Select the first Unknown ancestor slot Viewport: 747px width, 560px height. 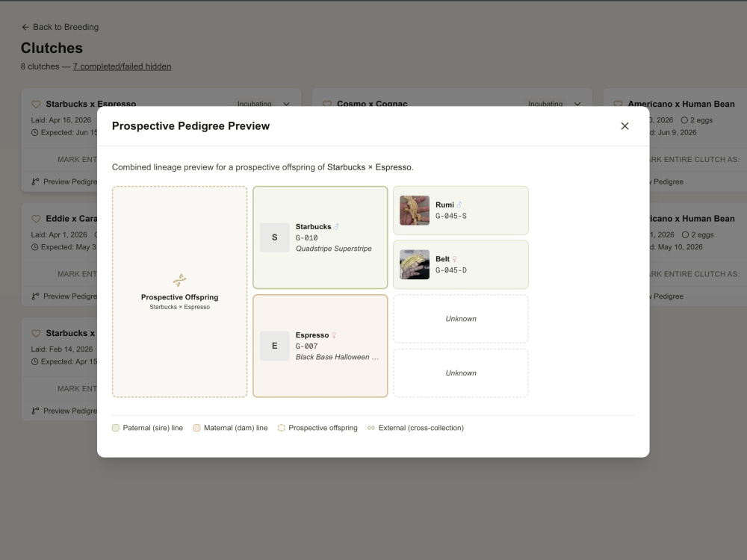tap(461, 319)
